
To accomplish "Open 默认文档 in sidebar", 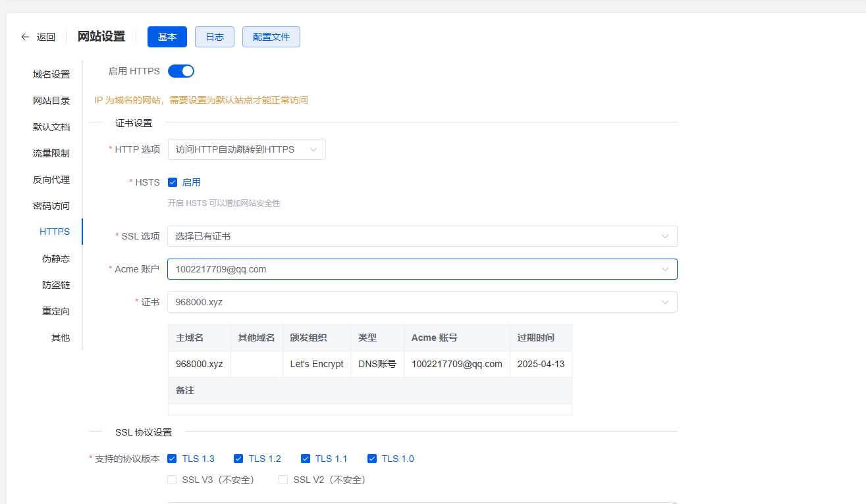I will [51, 127].
